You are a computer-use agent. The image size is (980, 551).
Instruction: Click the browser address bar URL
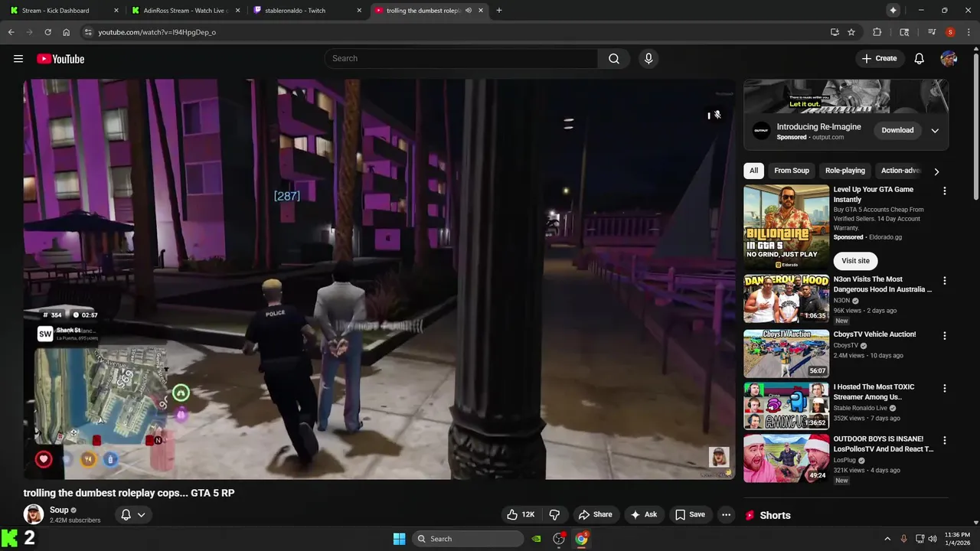coord(157,32)
